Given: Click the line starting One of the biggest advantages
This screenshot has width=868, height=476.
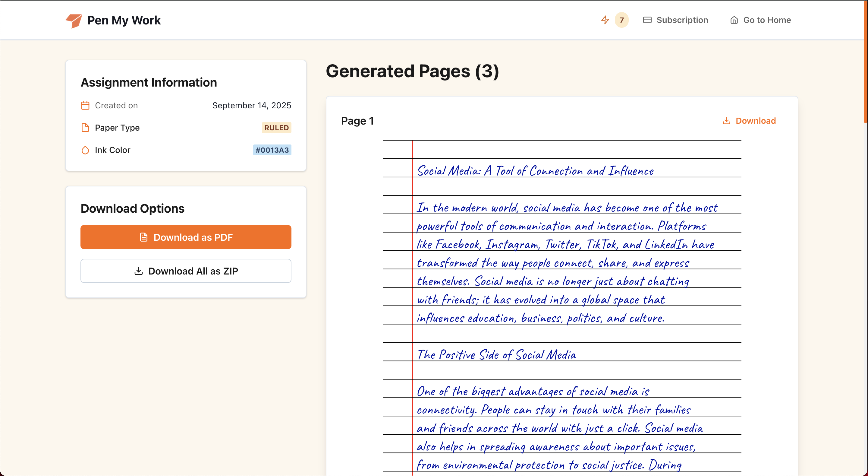Looking at the screenshot, I should pos(533,391).
